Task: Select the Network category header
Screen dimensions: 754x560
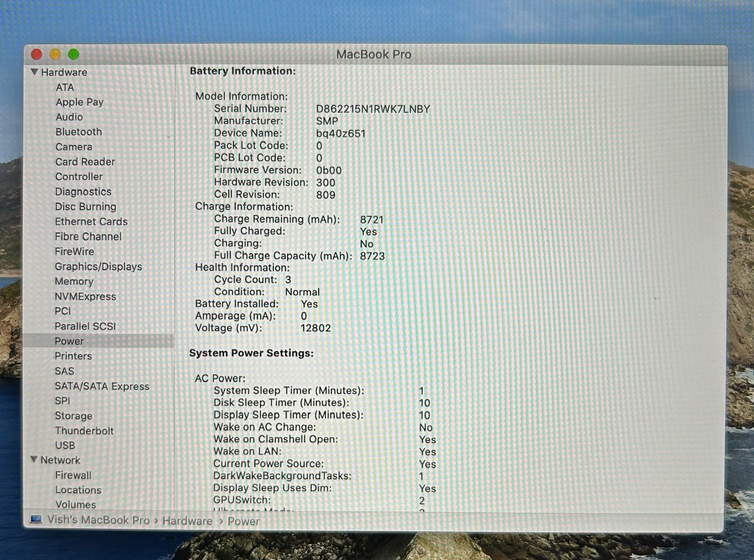Action: click(60, 460)
